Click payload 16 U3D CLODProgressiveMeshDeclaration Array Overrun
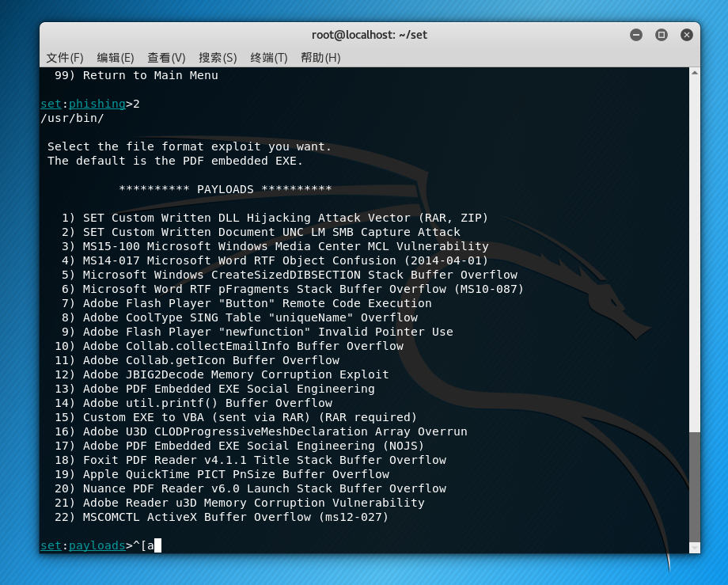 tap(261, 431)
